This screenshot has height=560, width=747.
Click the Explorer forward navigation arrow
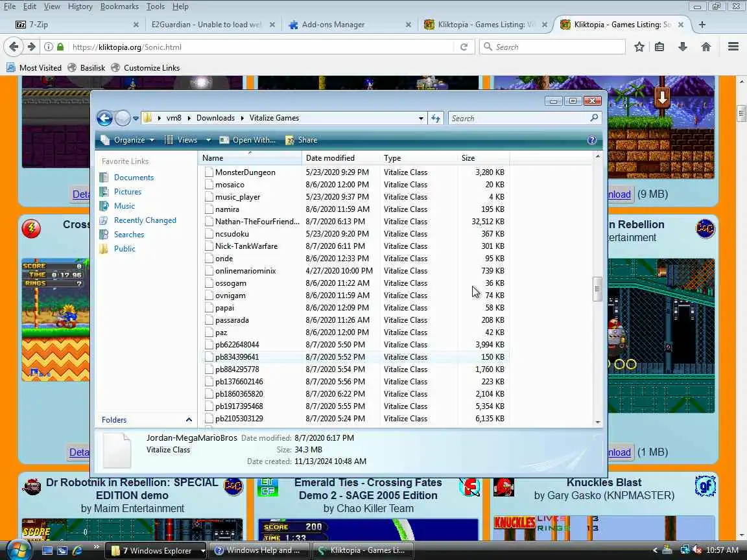(123, 118)
